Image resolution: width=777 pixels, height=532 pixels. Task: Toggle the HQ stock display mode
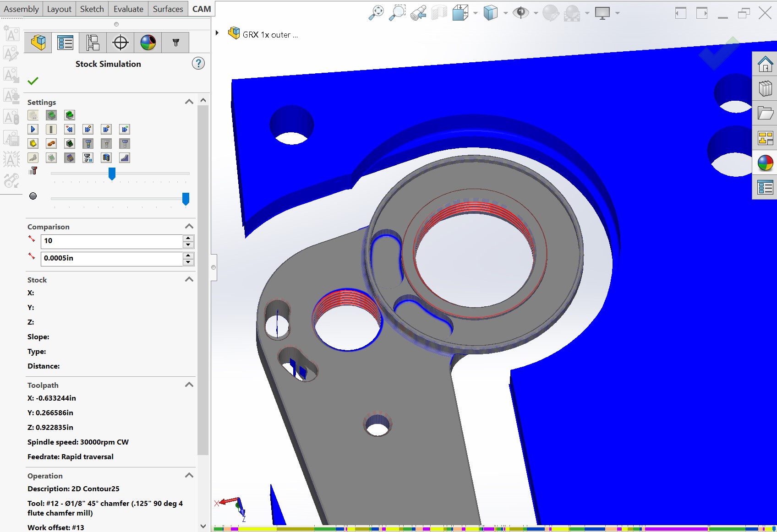click(70, 115)
